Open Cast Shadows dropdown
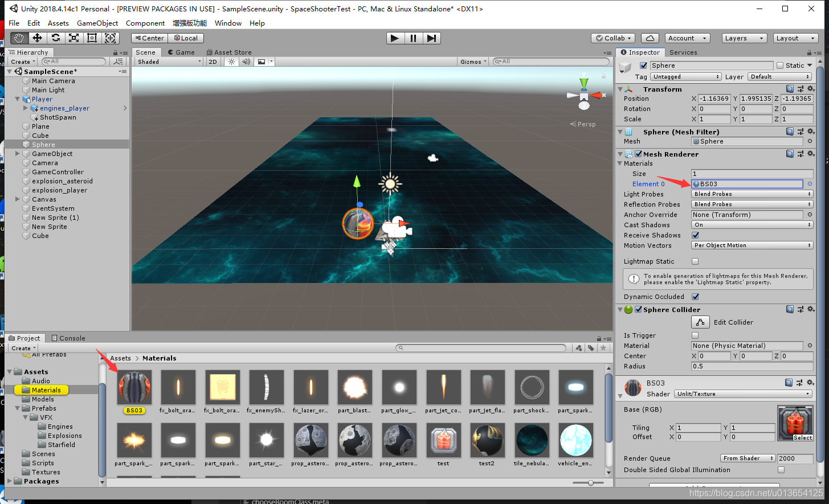Screen dimensions: 829x504 coord(752,225)
